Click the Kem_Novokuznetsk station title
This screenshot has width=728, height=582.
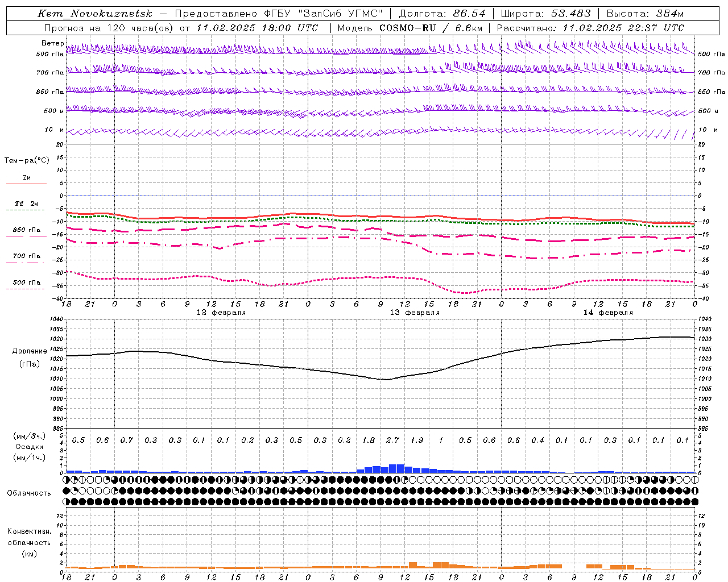click(x=95, y=14)
